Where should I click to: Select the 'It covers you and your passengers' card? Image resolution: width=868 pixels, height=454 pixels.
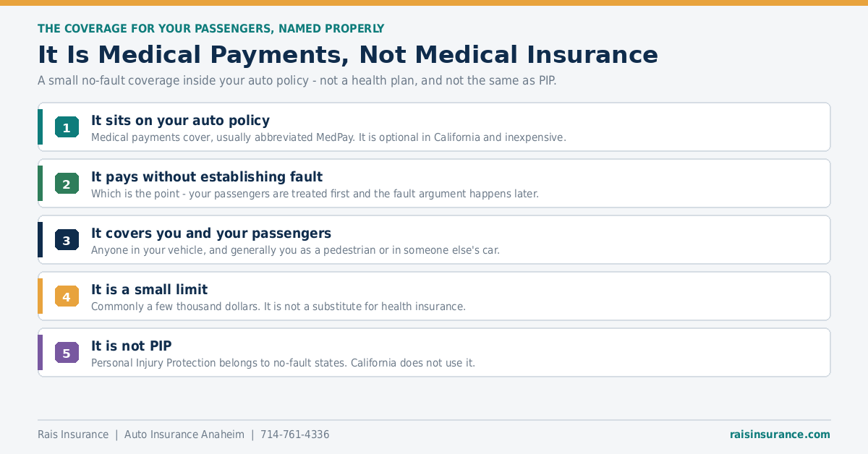pyautogui.click(x=434, y=240)
